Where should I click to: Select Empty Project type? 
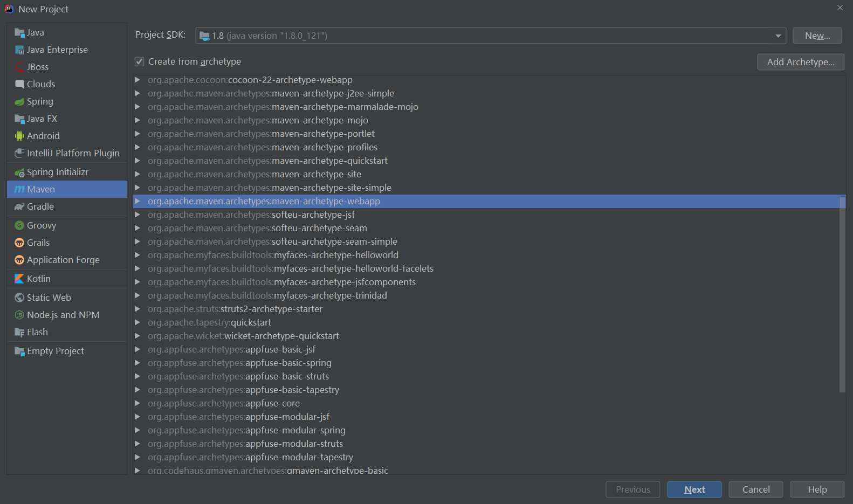point(67,351)
